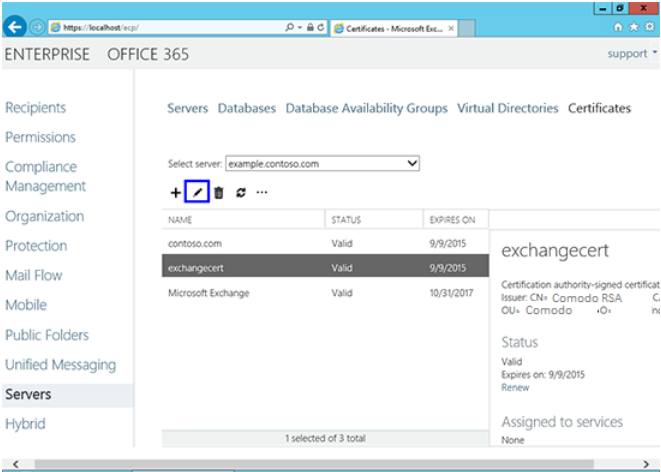Select the Certificates tab in the Servers page

coord(599,108)
